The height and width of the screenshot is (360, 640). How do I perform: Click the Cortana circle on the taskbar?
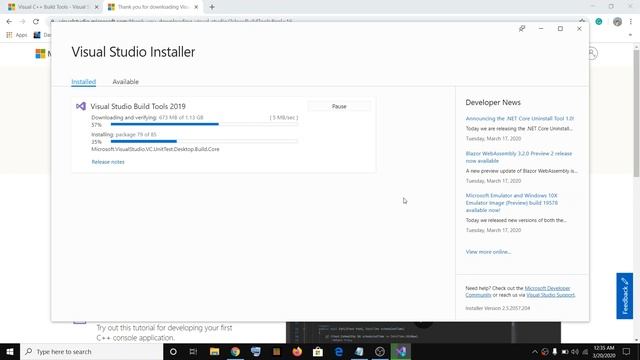pos(173,351)
